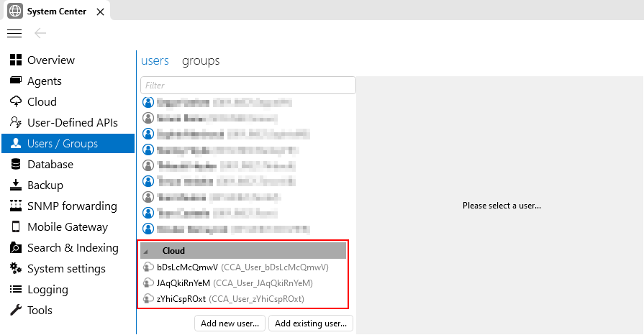Open the Overview section
Viewport: 644px width, 335px height.
(x=51, y=60)
